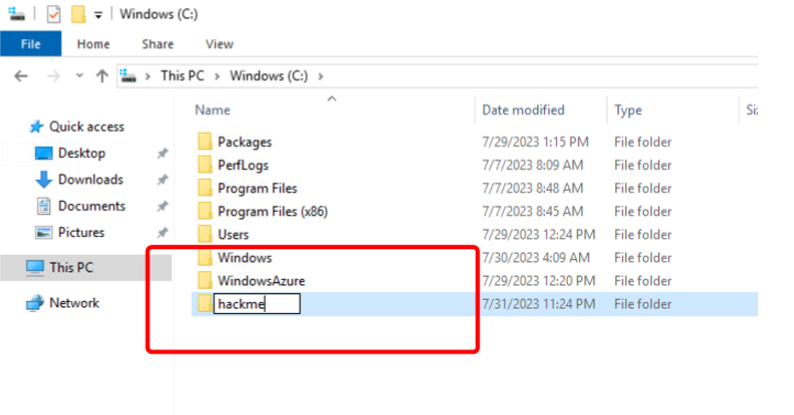Screen dimensions: 794x415
Task: Select the Network icon in sidebar
Action: tap(36, 303)
